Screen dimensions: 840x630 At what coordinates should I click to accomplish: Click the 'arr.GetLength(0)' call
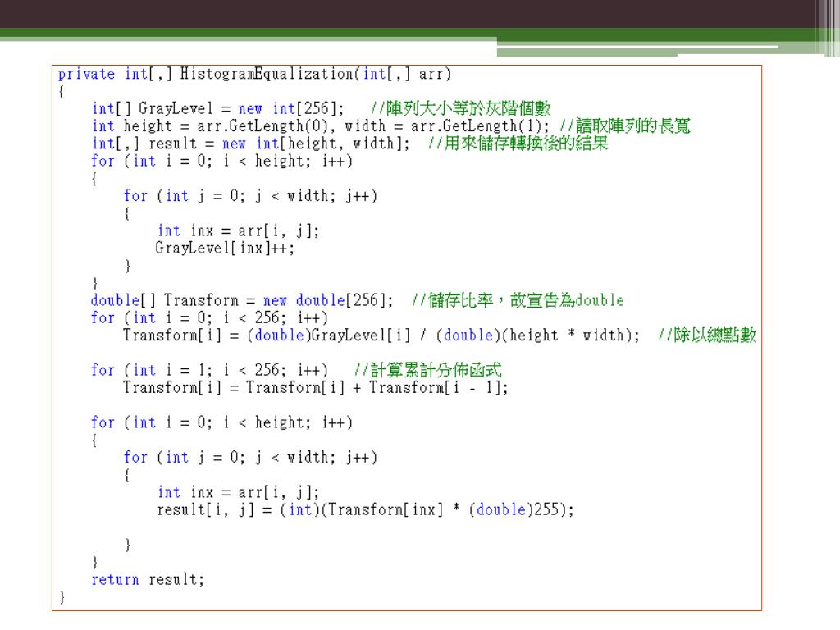(x=262, y=126)
